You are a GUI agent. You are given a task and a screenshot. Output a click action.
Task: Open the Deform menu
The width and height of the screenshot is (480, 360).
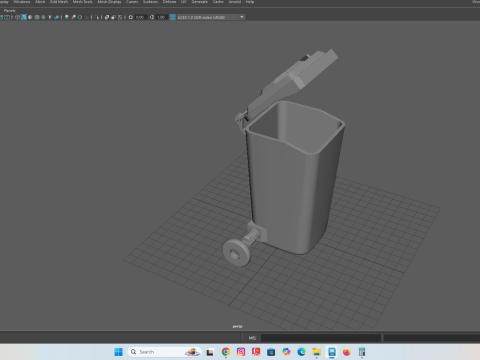pos(169,2)
